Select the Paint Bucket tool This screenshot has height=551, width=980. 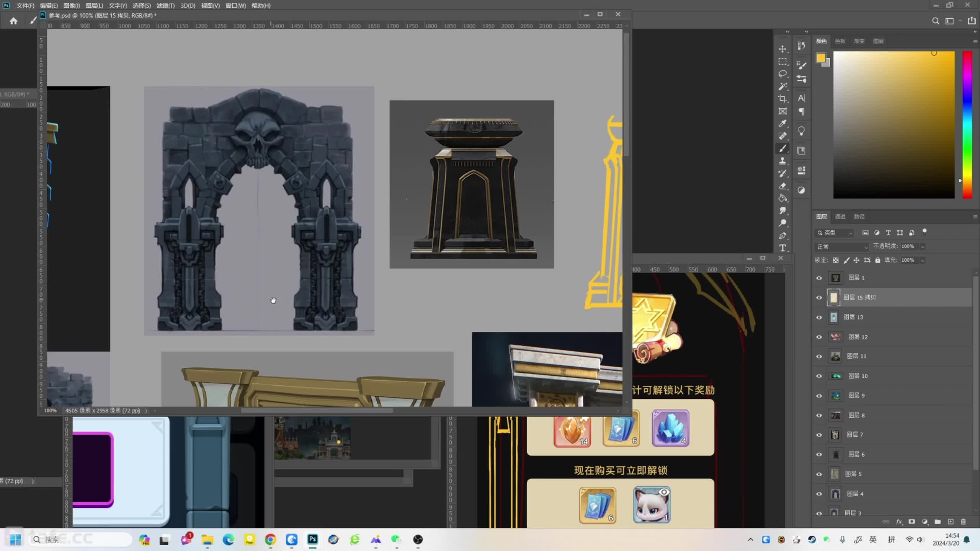point(782,198)
